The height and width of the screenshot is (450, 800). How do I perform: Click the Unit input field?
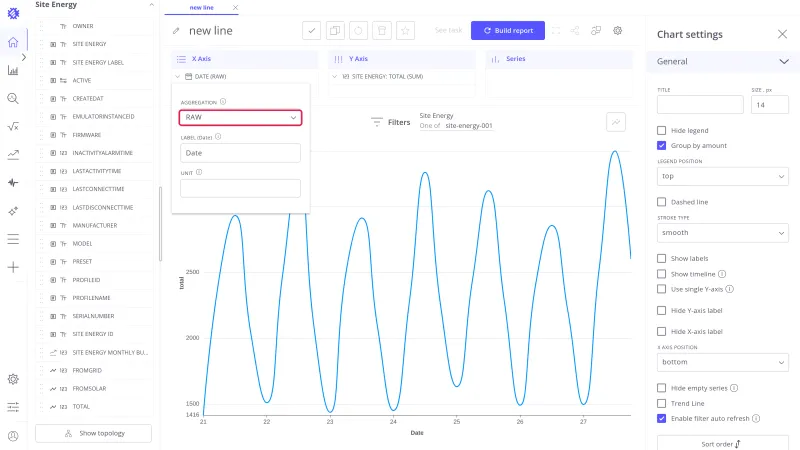240,188
